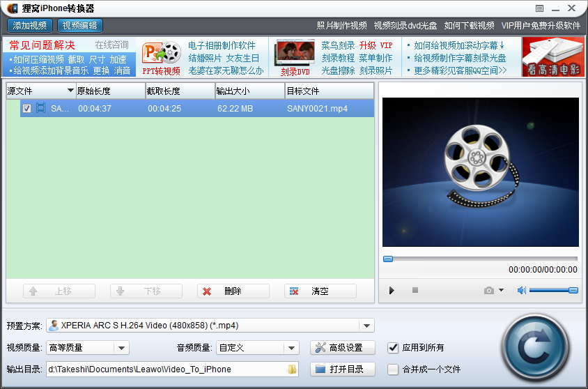Click the PPT to video icon
588x389 pixels.
161,52
